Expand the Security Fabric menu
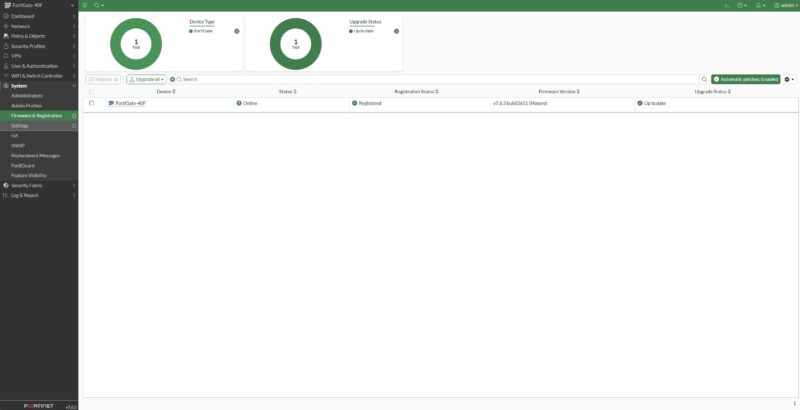The height and width of the screenshot is (410, 800). click(39, 186)
